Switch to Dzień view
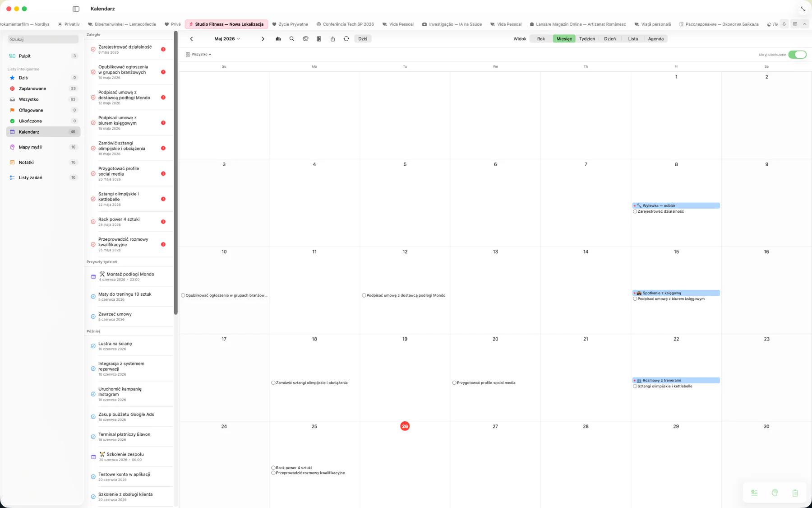This screenshot has width=812, height=508. [x=610, y=39]
